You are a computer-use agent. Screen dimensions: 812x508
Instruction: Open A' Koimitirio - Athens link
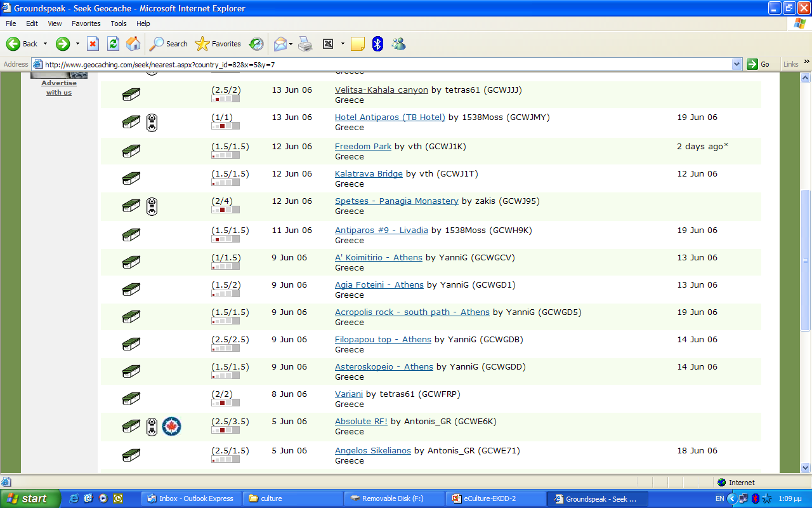[x=379, y=257]
